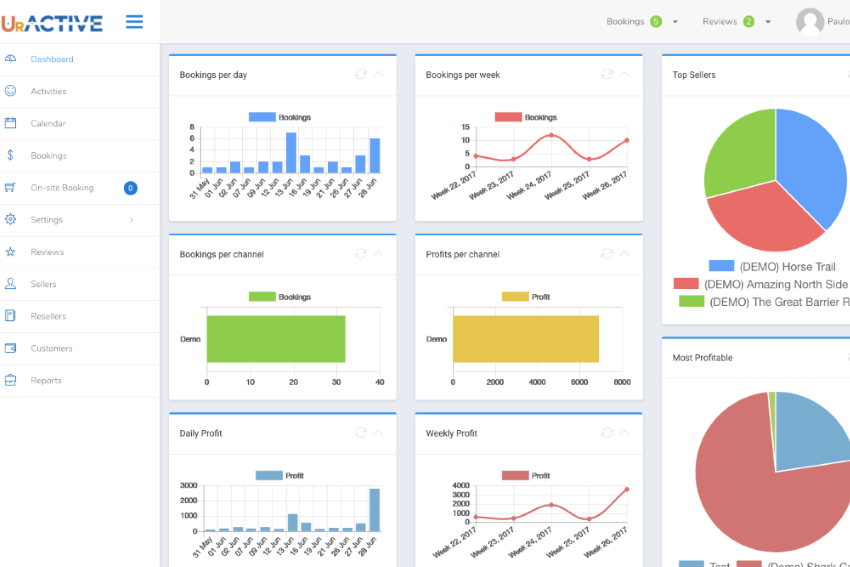Open the user avatar in the header

pos(810,22)
